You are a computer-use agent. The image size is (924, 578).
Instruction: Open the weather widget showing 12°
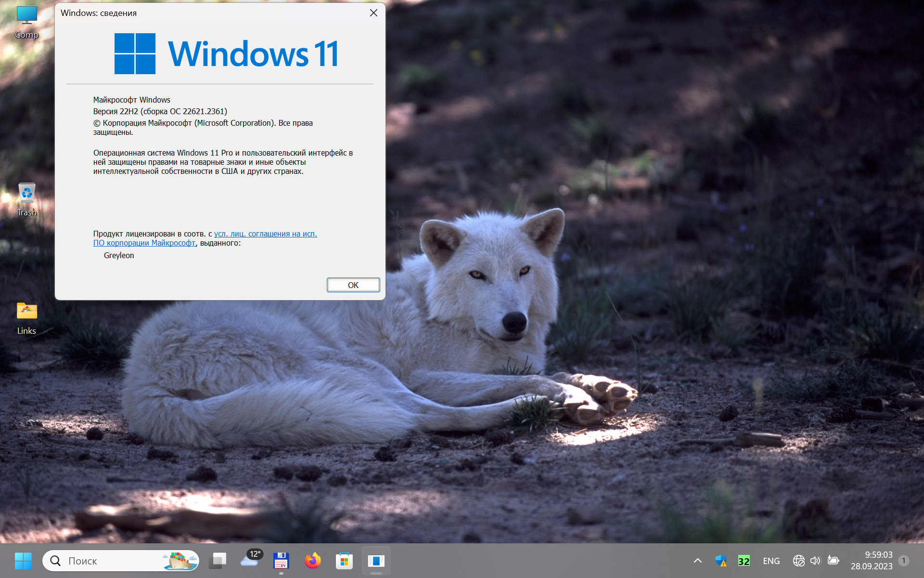click(x=250, y=560)
